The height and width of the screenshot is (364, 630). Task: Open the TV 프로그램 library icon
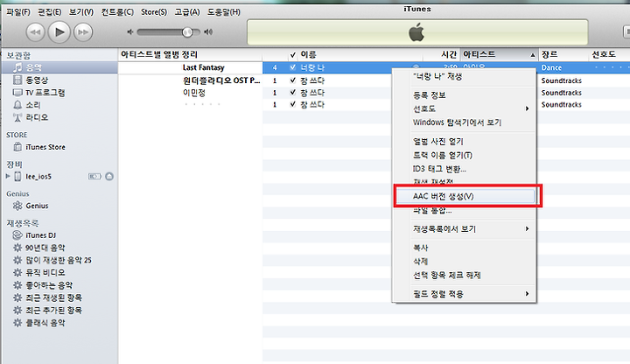(17, 93)
